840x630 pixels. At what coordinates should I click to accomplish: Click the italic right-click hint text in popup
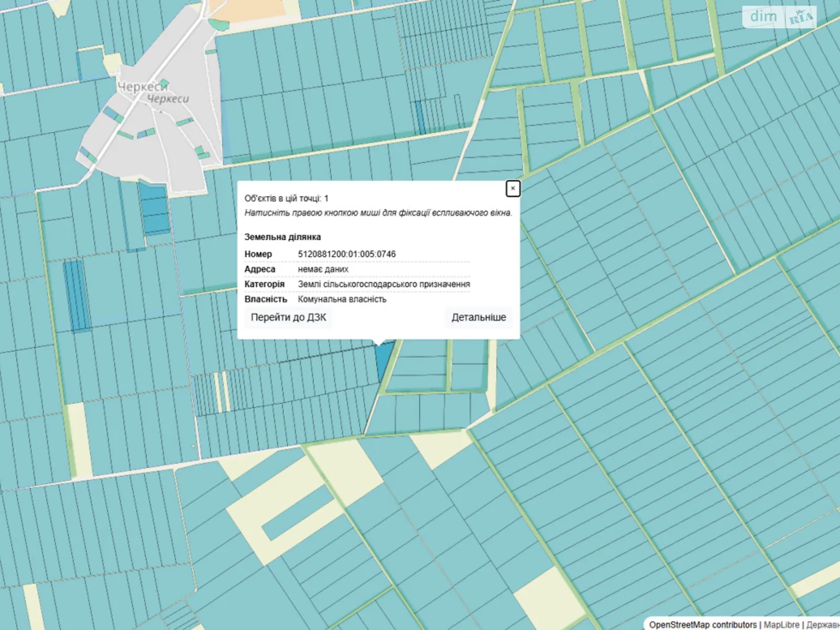(378, 213)
